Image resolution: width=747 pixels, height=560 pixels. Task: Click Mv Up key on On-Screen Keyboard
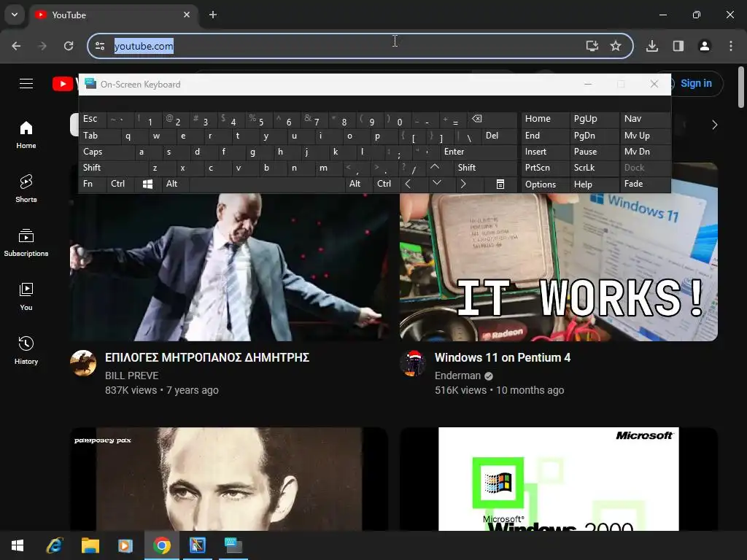[645, 136]
